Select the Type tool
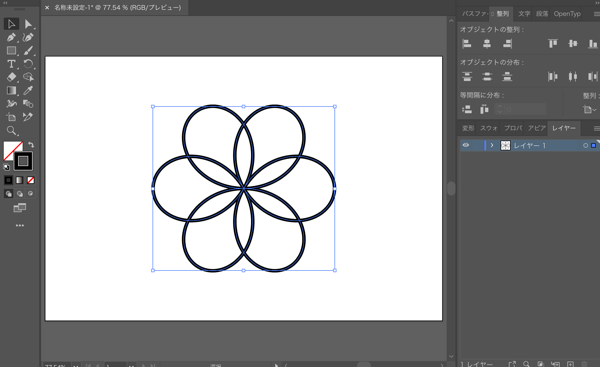The image size is (600, 367). tap(11, 64)
